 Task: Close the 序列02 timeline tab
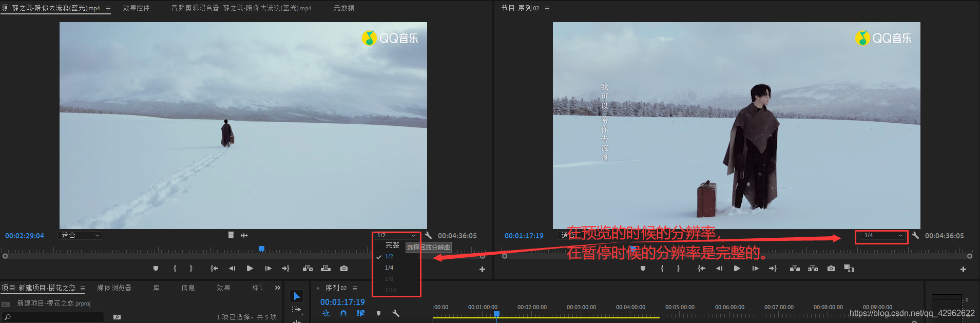click(318, 288)
